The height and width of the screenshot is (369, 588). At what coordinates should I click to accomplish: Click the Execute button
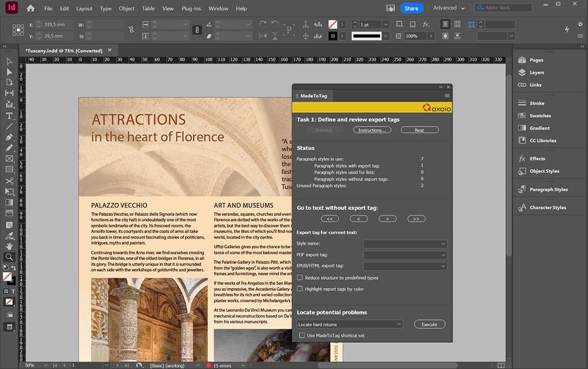[430, 324]
